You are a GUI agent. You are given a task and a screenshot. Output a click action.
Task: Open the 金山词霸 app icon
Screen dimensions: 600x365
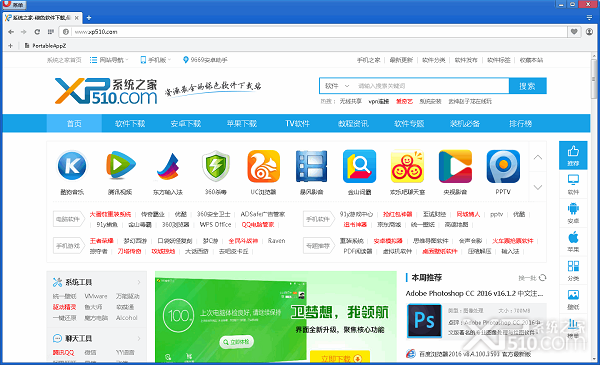(359, 166)
